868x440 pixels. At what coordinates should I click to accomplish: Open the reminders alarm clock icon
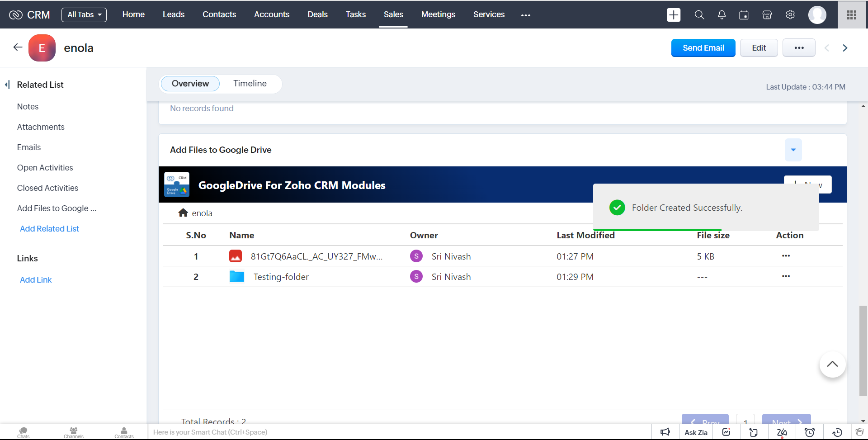pyautogui.click(x=810, y=432)
